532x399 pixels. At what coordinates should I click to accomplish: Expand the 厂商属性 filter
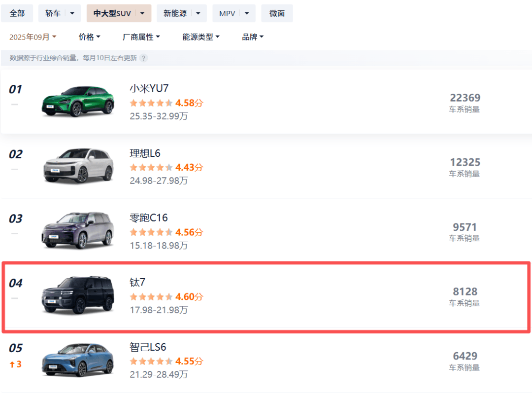pos(141,37)
